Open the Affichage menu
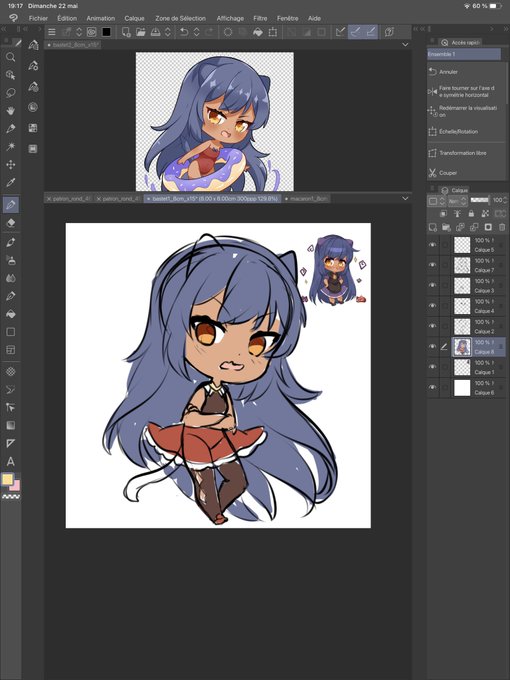The width and height of the screenshot is (510, 680). point(230,18)
